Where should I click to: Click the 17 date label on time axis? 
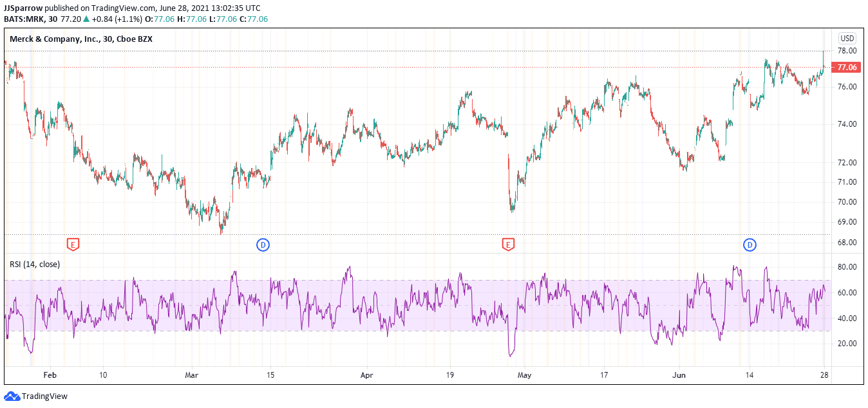point(604,374)
